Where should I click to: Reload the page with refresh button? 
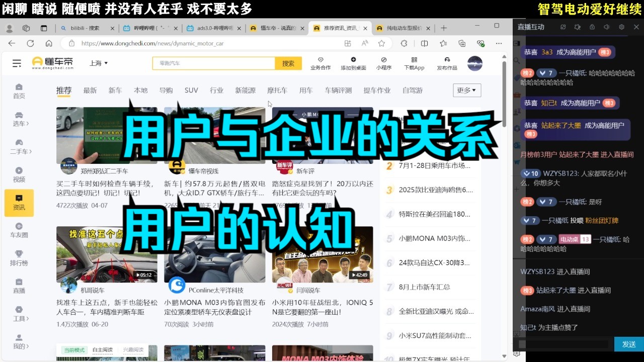click(30, 43)
